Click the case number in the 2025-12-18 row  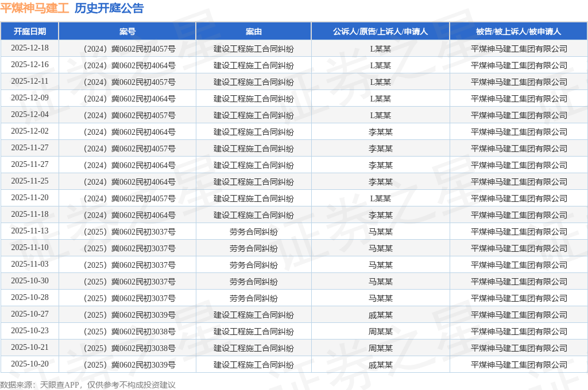127,49
